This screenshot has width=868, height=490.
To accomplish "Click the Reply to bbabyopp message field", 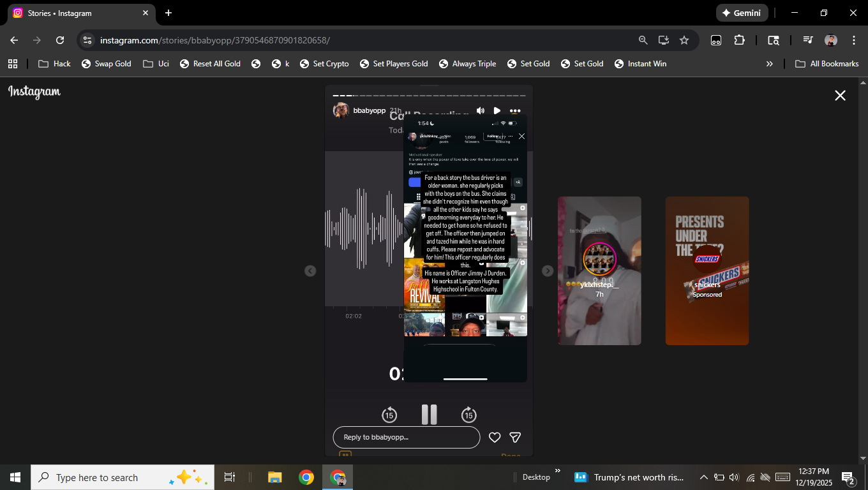I will (x=407, y=437).
